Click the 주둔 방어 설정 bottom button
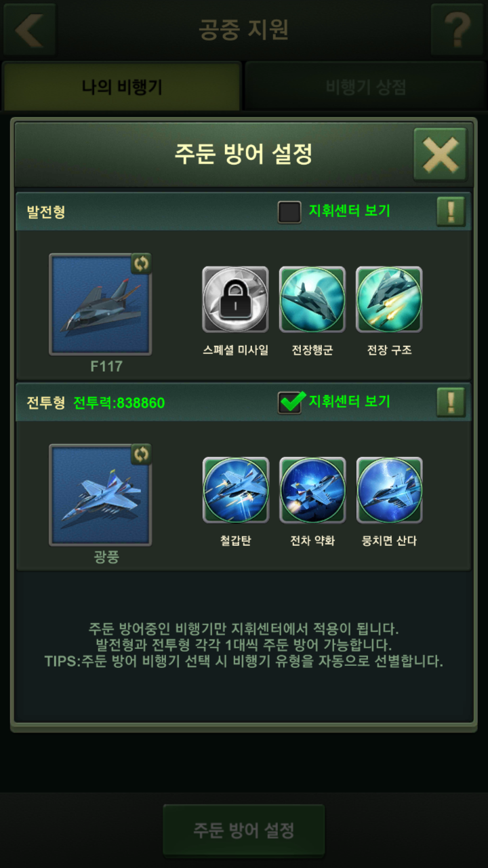The width and height of the screenshot is (488, 868). pos(244,831)
